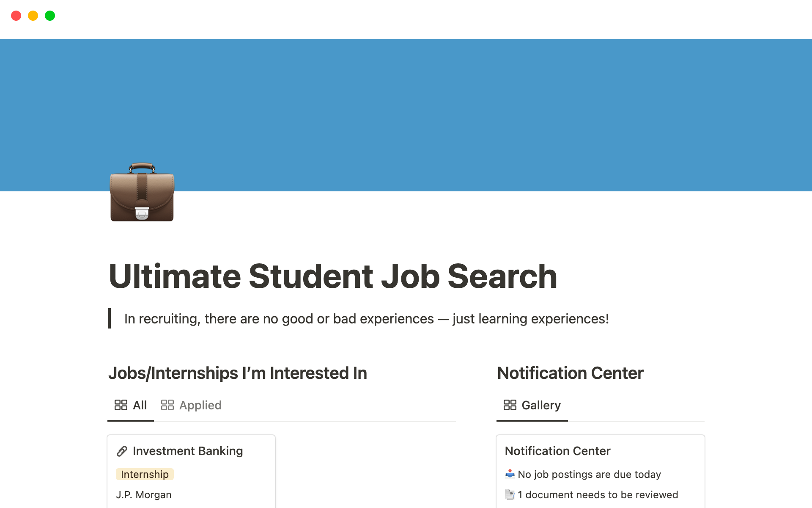The height and width of the screenshot is (508, 812).
Task: Open the Investment Banking card
Action: [188, 451]
